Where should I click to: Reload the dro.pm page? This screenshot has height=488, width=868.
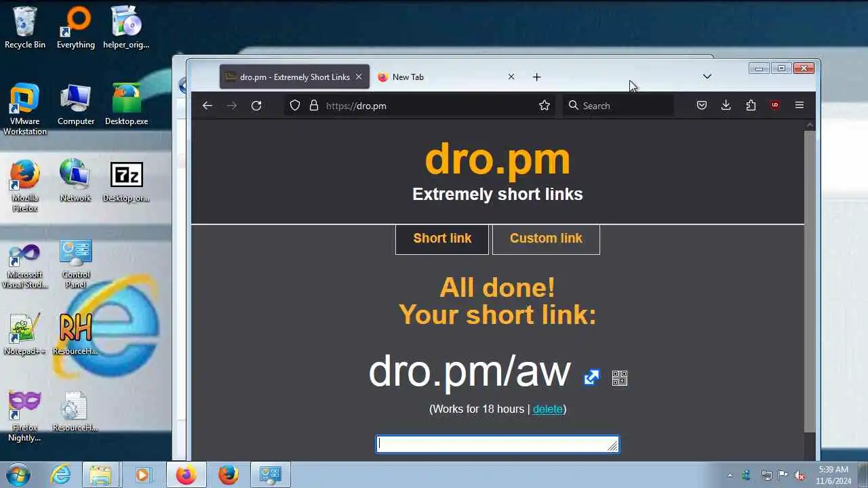[256, 106]
